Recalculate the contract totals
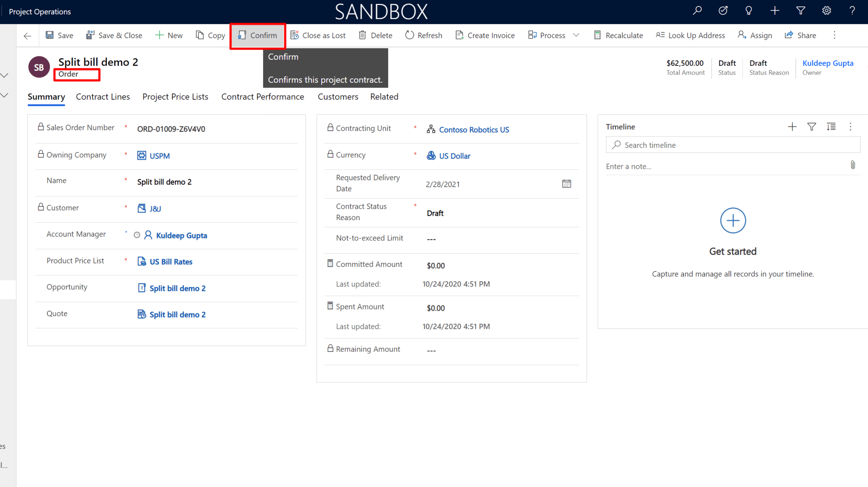Screen dimensions: 868x487 [x=618, y=35]
